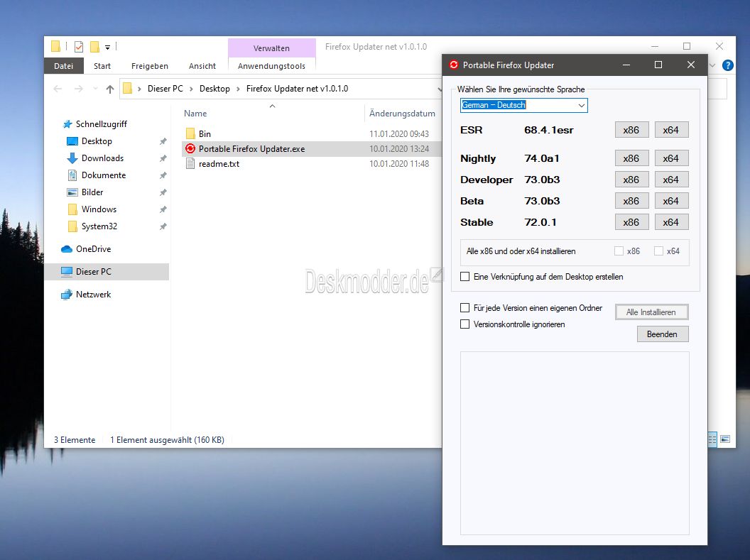The image size is (750, 560).
Task: Unpin Windows folder from Schnellzugriff
Action: click(163, 209)
